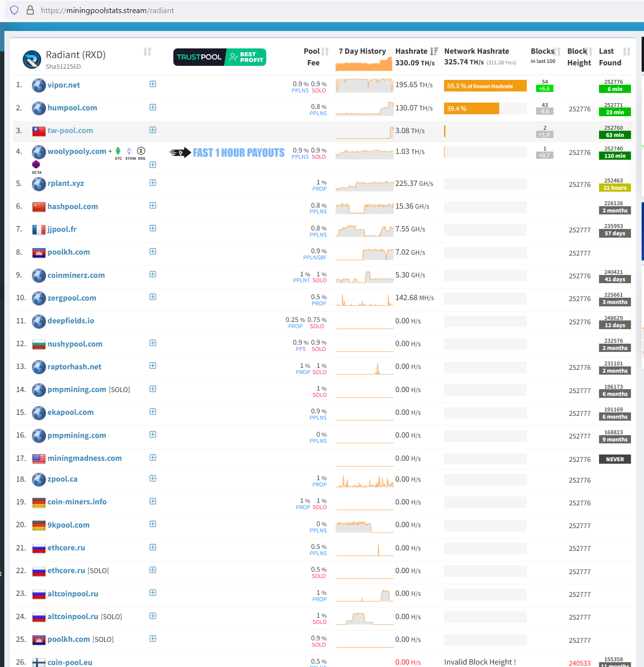Click the network 7 day history chart header
Viewport: 644px width, 667px height.
(364, 64)
